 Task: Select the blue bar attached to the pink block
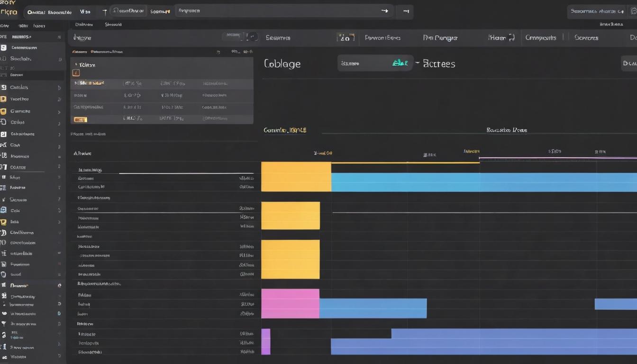pyautogui.click(x=373, y=308)
